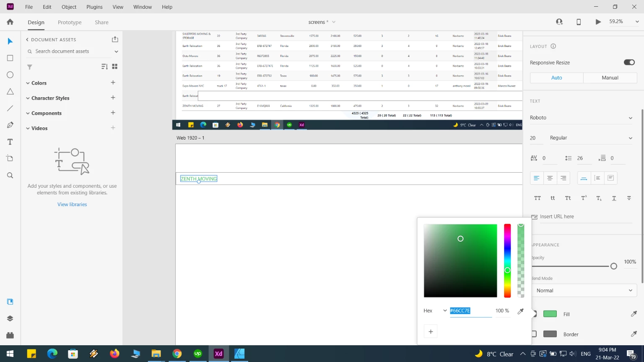644x362 pixels.
Task: Go to the Home screen icon
Action: (x=10, y=22)
